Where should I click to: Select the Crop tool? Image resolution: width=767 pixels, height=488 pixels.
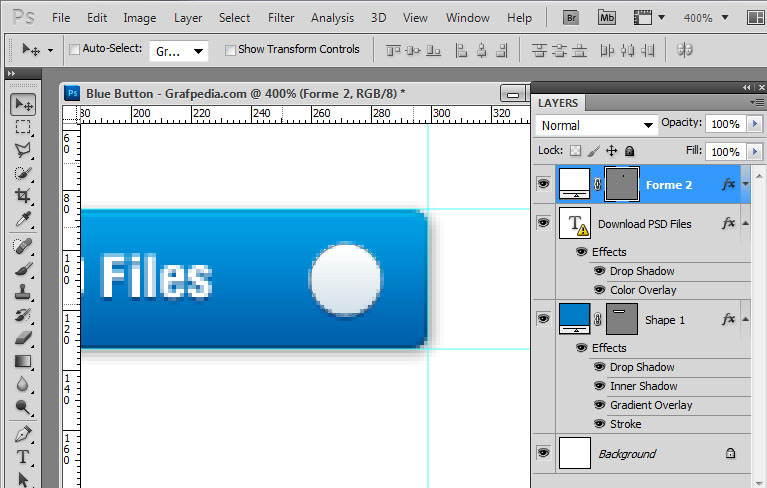tap(23, 196)
